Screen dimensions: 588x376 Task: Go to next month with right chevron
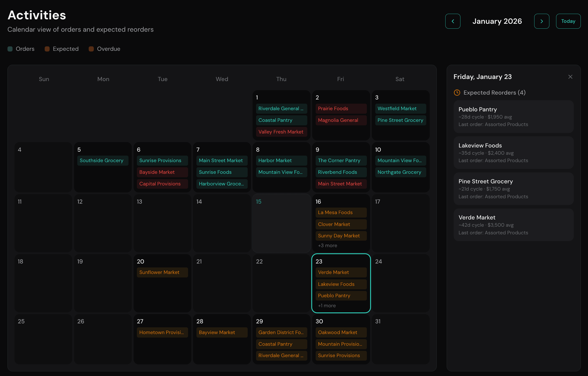click(542, 21)
